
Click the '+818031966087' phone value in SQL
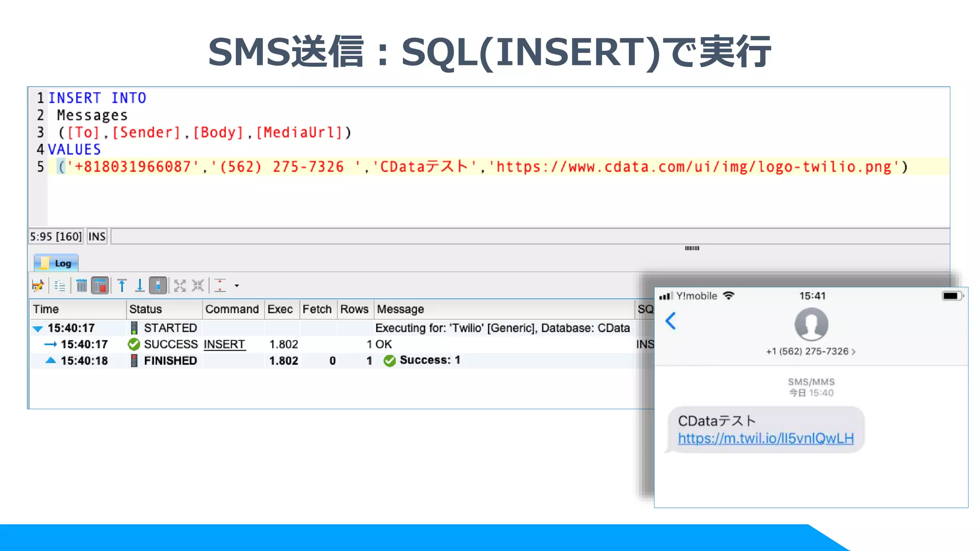[133, 167]
